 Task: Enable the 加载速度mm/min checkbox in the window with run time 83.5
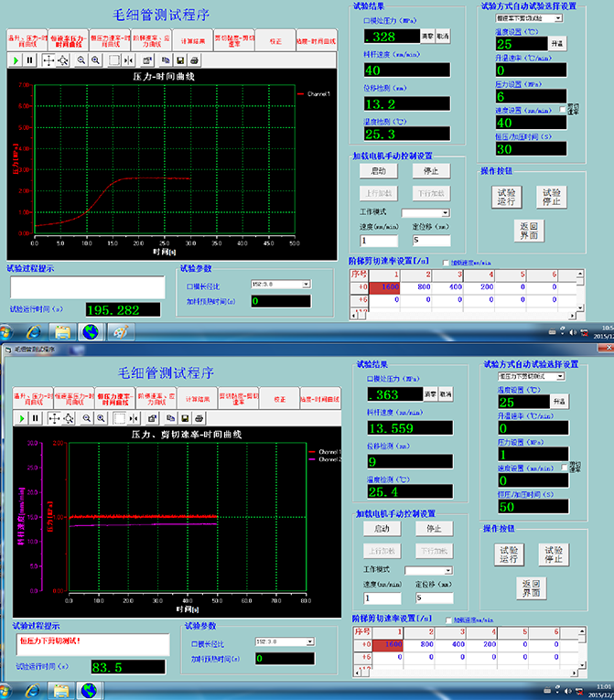(x=447, y=620)
